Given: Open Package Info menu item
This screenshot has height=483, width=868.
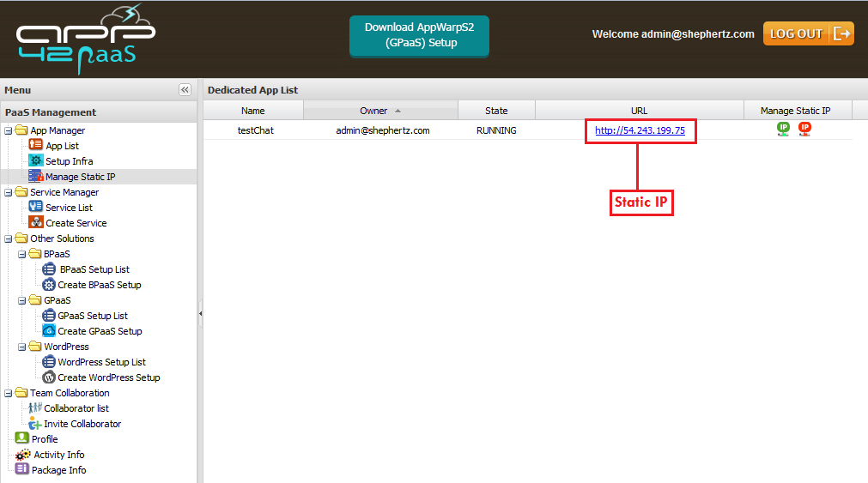Looking at the screenshot, I should pos(58,470).
